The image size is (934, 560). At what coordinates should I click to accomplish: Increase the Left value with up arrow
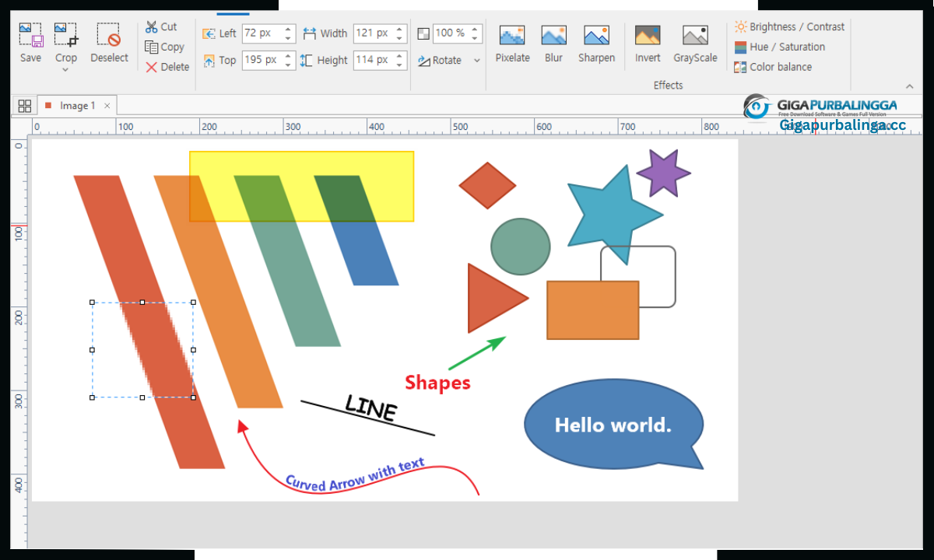pos(289,30)
